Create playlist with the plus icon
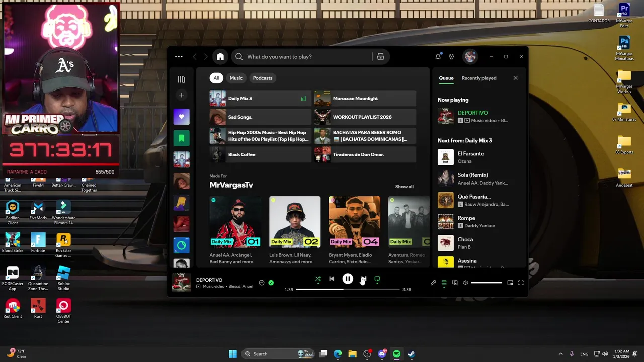Screen dimensions: 644x362 [x=181, y=95]
